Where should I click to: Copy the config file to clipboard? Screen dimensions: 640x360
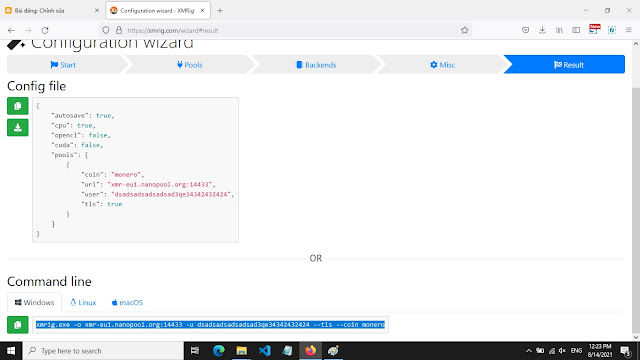[x=18, y=106]
